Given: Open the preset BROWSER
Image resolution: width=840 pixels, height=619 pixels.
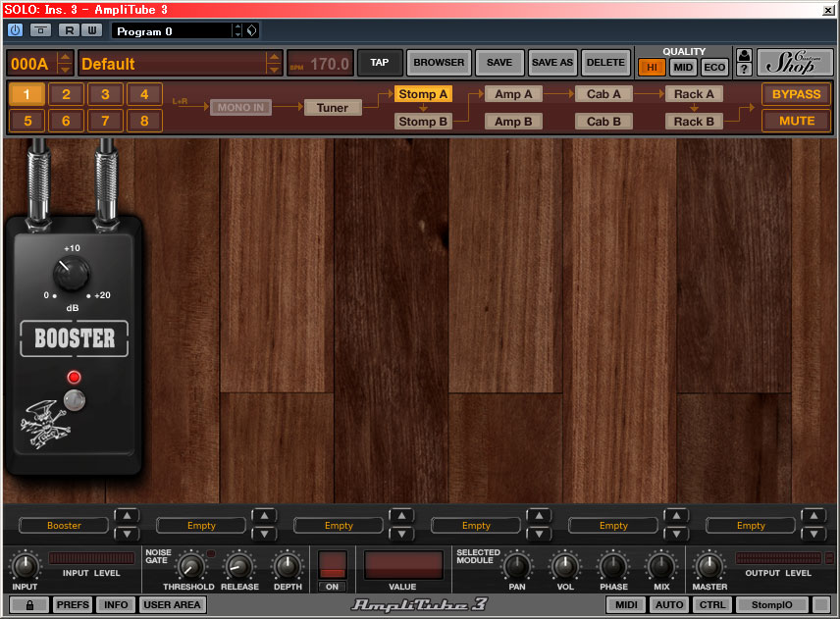Looking at the screenshot, I should click(439, 63).
